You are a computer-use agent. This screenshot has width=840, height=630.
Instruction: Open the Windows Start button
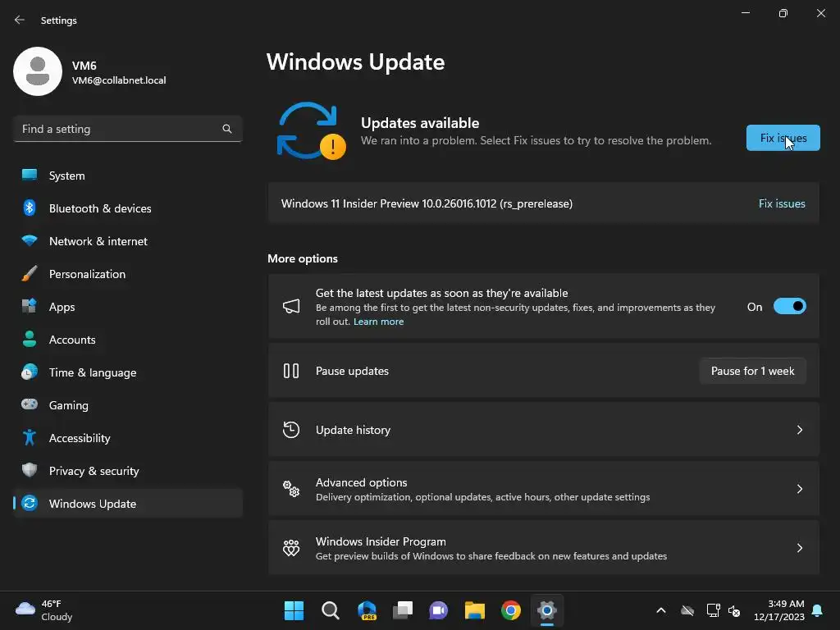tap(294, 610)
